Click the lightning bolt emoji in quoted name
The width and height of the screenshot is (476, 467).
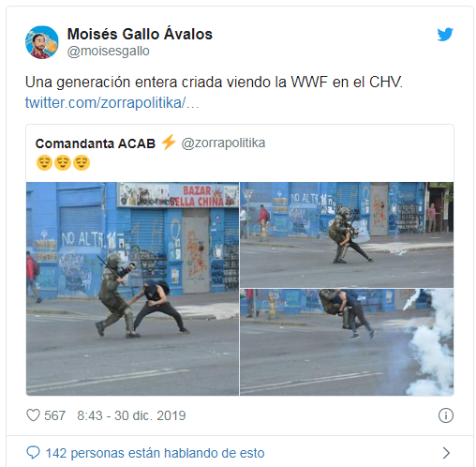[x=169, y=143]
